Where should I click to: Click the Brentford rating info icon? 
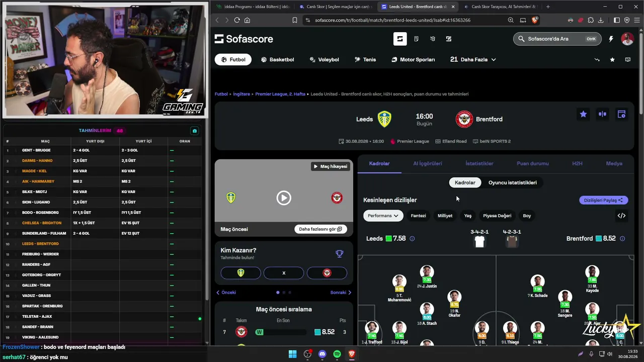(x=622, y=239)
